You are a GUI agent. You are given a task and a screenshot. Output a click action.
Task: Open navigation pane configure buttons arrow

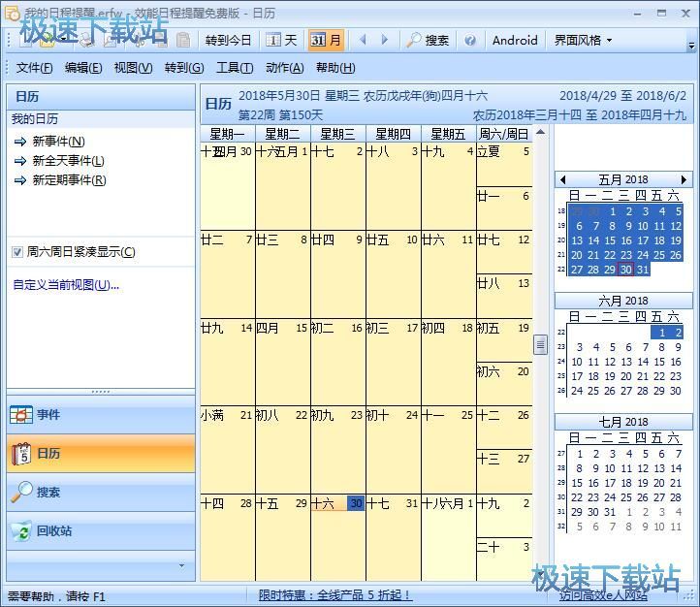click(181, 565)
